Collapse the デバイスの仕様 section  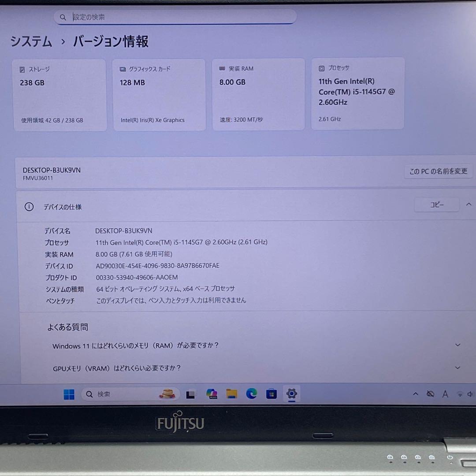469,204
